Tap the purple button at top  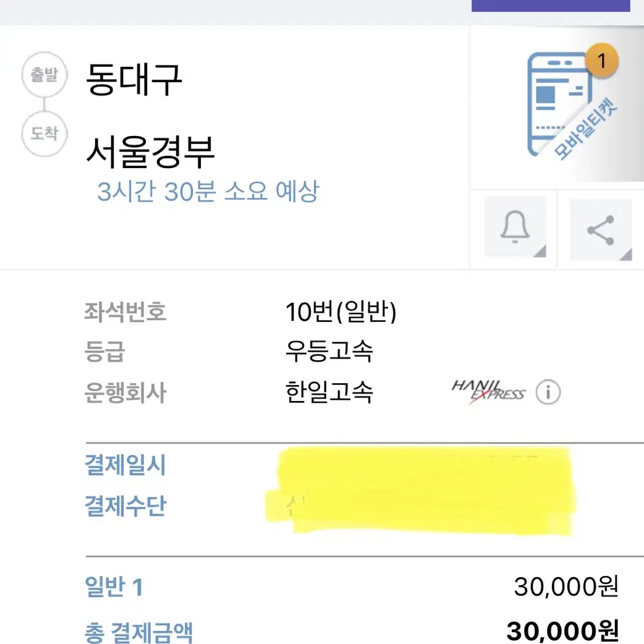(551, 6)
